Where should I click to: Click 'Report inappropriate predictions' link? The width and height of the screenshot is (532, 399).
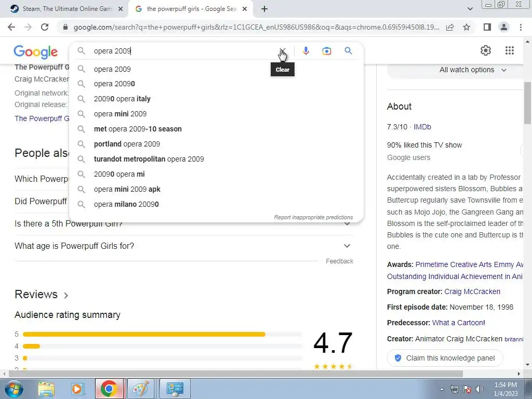tap(313, 217)
